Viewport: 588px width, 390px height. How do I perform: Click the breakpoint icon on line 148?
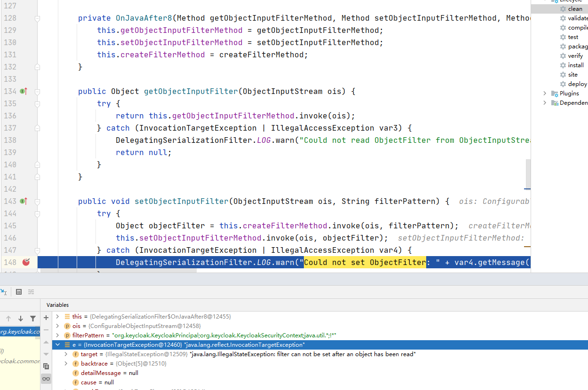coord(26,262)
